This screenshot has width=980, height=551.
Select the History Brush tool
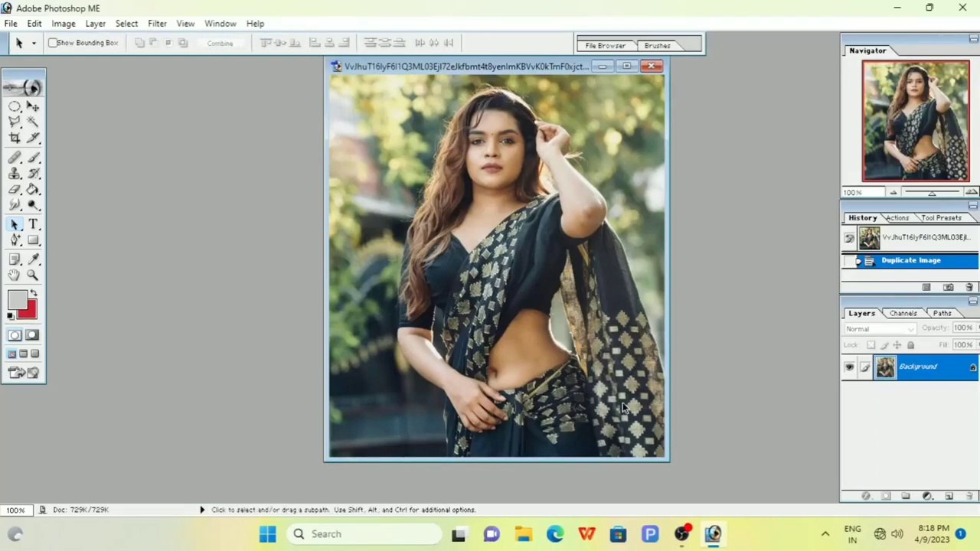click(33, 174)
